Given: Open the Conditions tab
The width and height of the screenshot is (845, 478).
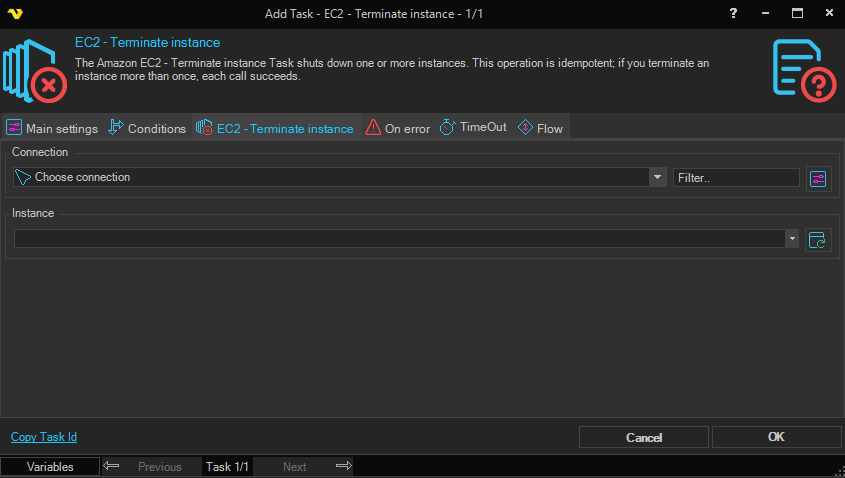Looking at the screenshot, I should (x=147, y=128).
